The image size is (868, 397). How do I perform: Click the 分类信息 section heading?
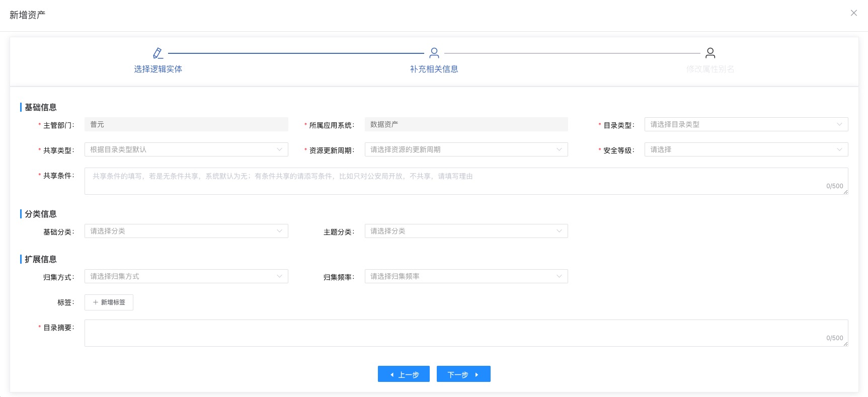tap(41, 214)
